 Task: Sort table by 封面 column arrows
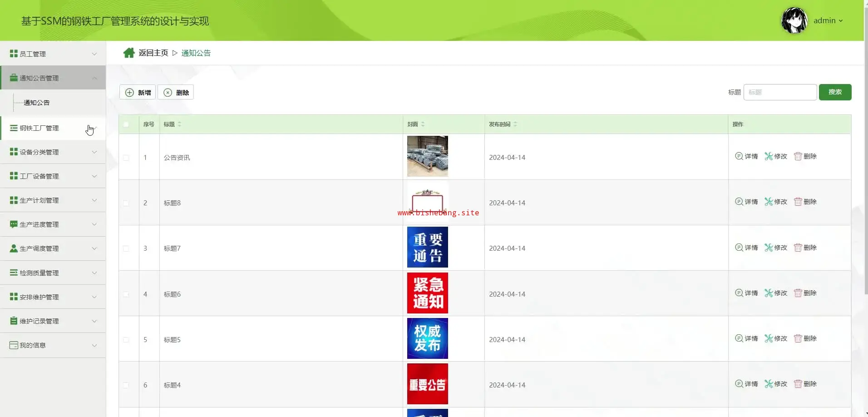click(x=423, y=124)
